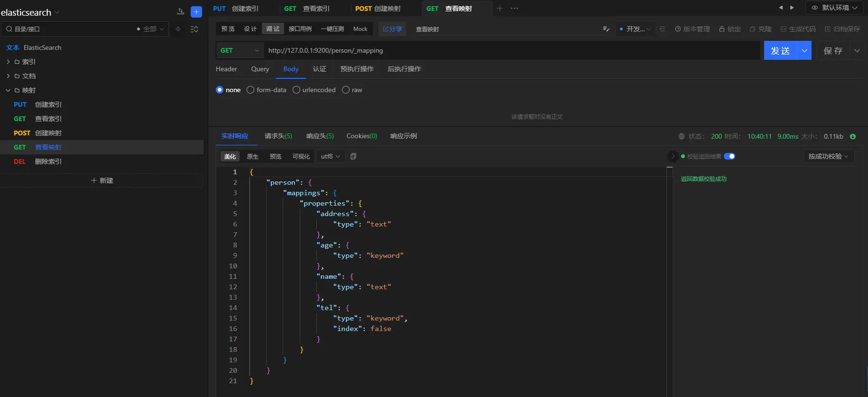Select the raw body radio button
The image size is (868, 397).
pos(346,90)
